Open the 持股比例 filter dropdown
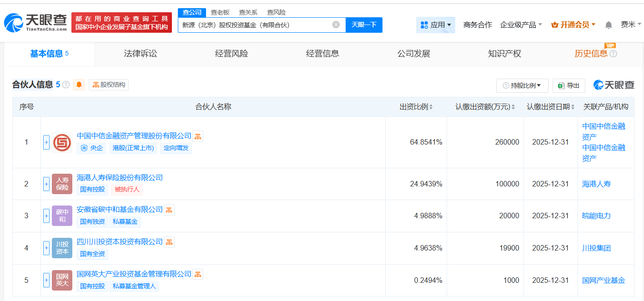Image resolution: width=644 pixels, height=301 pixels. coord(522,85)
